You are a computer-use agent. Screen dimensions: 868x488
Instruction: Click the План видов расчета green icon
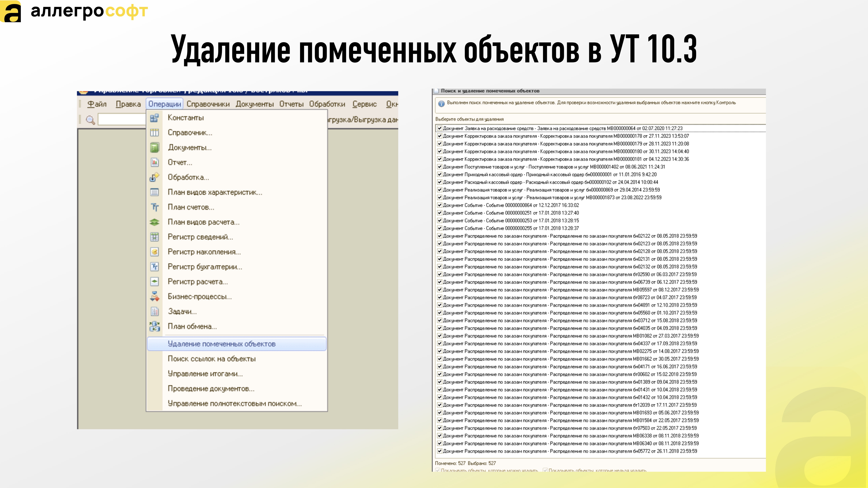[x=154, y=222]
